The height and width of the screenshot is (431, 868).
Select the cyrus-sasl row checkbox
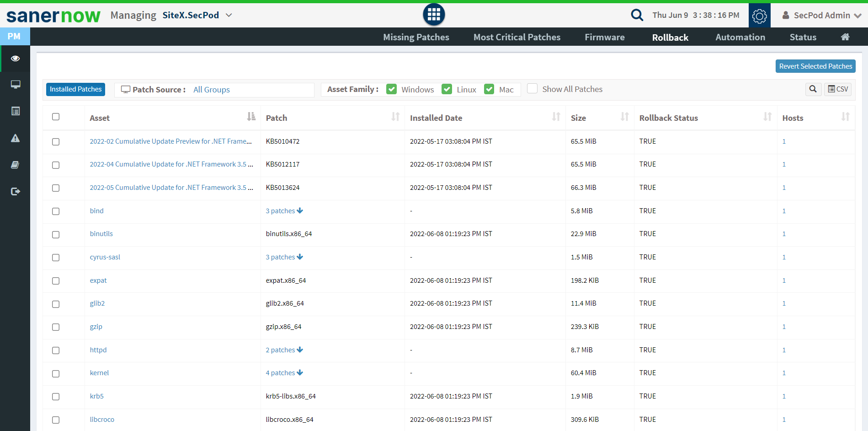(56, 258)
